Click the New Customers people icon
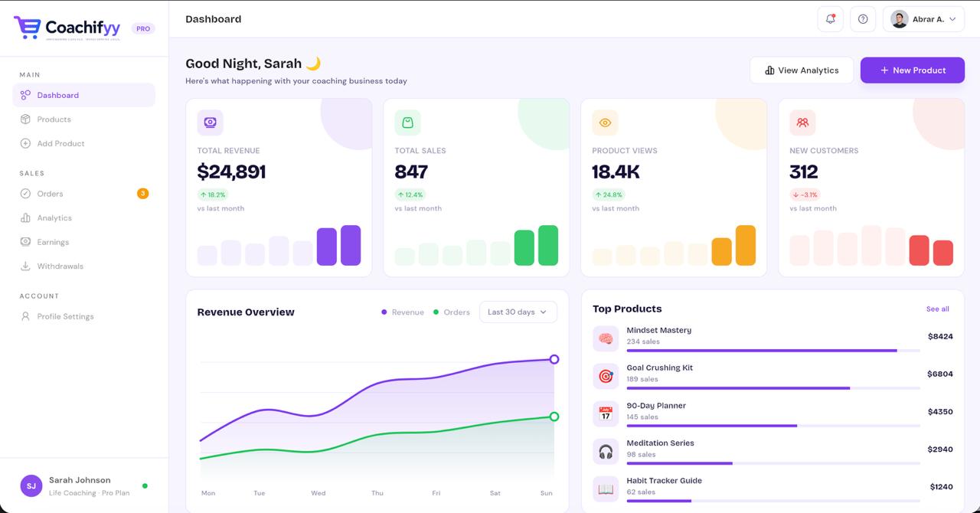 click(802, 123)
